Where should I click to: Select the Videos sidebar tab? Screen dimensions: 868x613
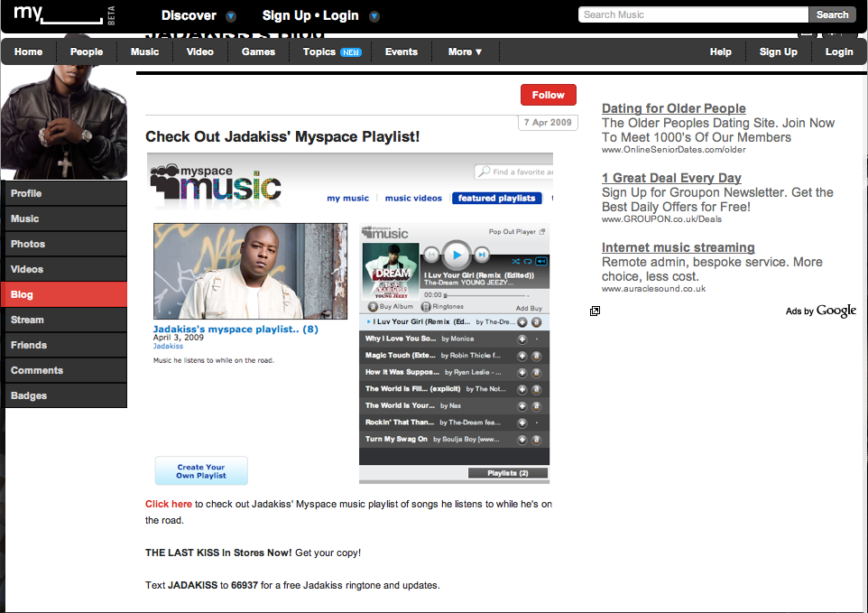click(66, 270)
